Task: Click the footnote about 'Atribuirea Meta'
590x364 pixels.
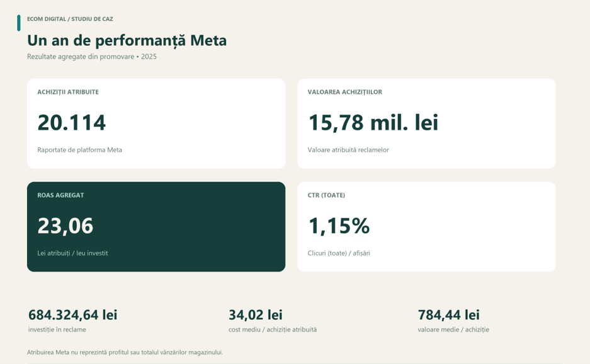Action: pos(125,352)
